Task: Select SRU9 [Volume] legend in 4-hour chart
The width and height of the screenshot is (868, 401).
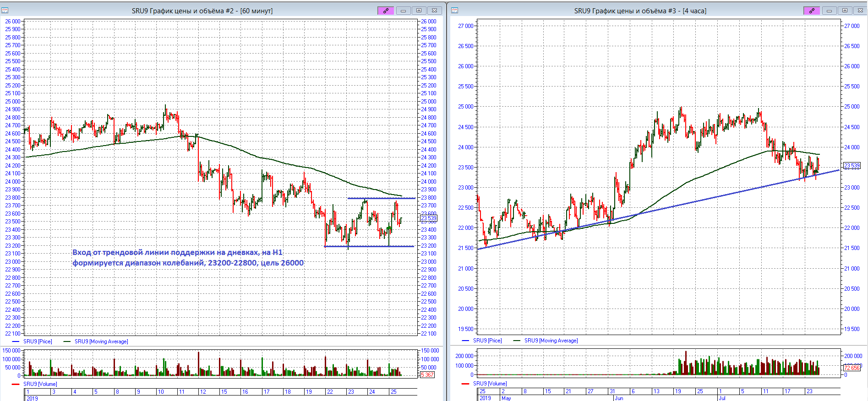Action: (490, 384)
